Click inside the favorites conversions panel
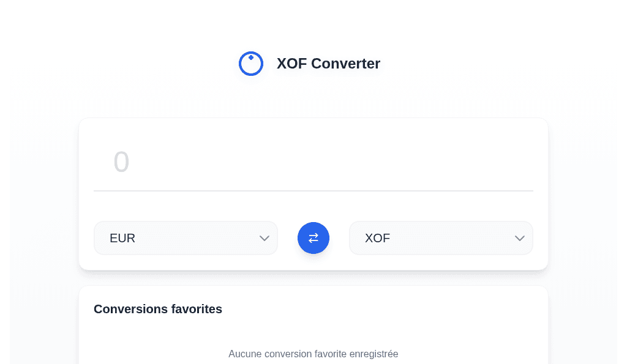The height and width of the screenshot is (364, 627). pyautogui.click(x=313, y=330)
